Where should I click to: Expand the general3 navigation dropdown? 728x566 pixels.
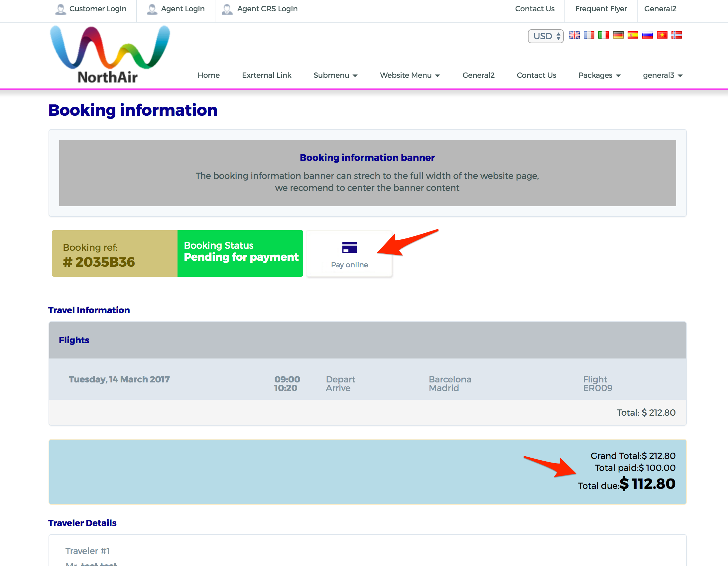tap(663, 75)
